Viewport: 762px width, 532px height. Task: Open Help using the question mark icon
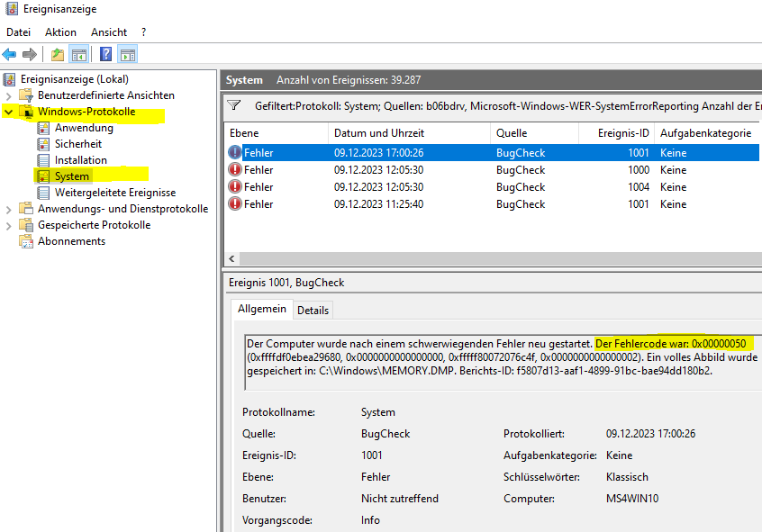(104, 53)
